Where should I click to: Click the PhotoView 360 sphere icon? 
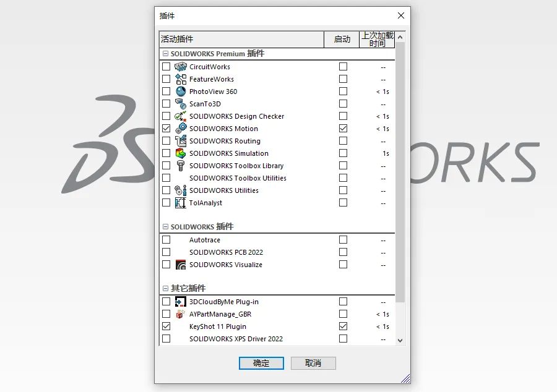tap(181, 92)
